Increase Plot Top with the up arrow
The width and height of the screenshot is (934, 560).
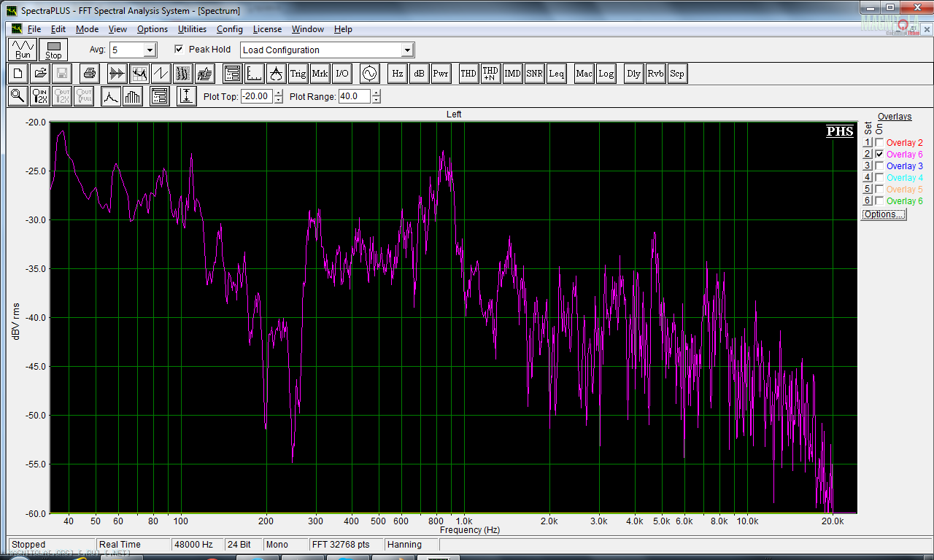pyautogui.click(x=278, y=93)
